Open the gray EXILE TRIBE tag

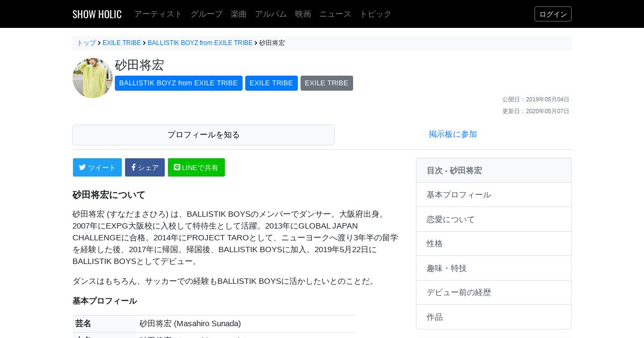pos(327,83)
